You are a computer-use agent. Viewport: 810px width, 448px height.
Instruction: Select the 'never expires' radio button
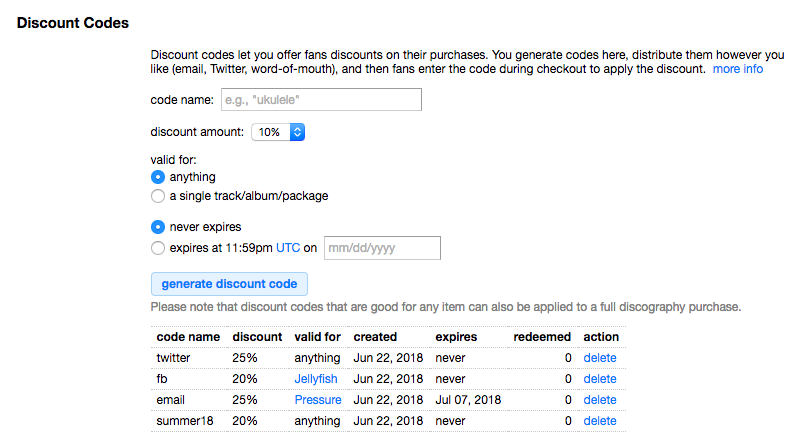[x=157, y=227]
